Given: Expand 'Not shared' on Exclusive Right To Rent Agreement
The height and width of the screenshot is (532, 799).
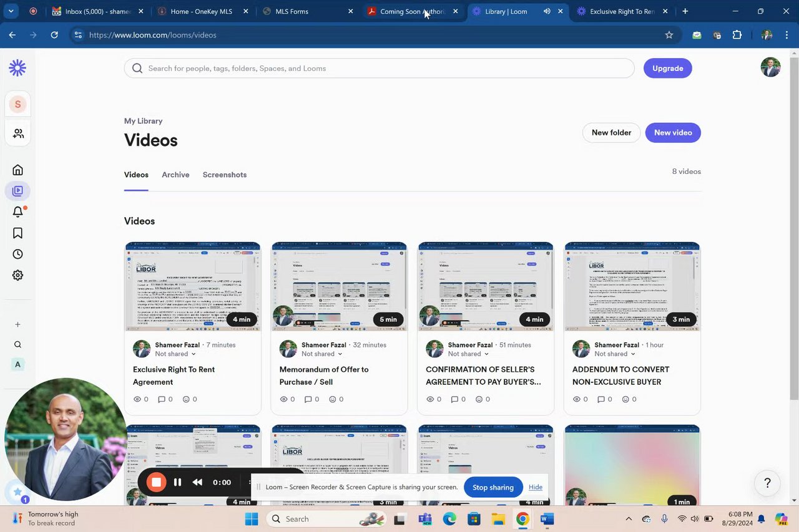Looking at the screenshot, I should pos(175,354).
